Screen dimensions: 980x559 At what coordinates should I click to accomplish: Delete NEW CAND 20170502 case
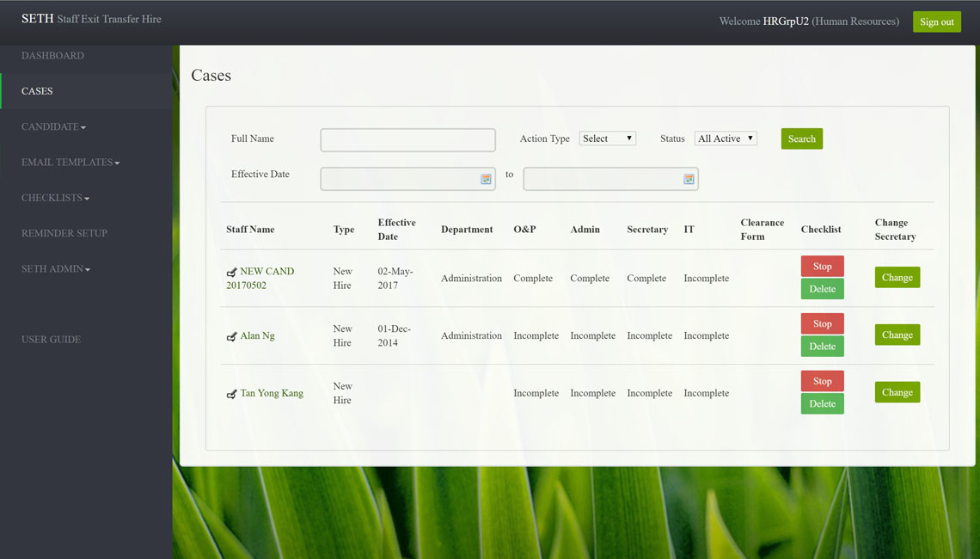[823, 289]
